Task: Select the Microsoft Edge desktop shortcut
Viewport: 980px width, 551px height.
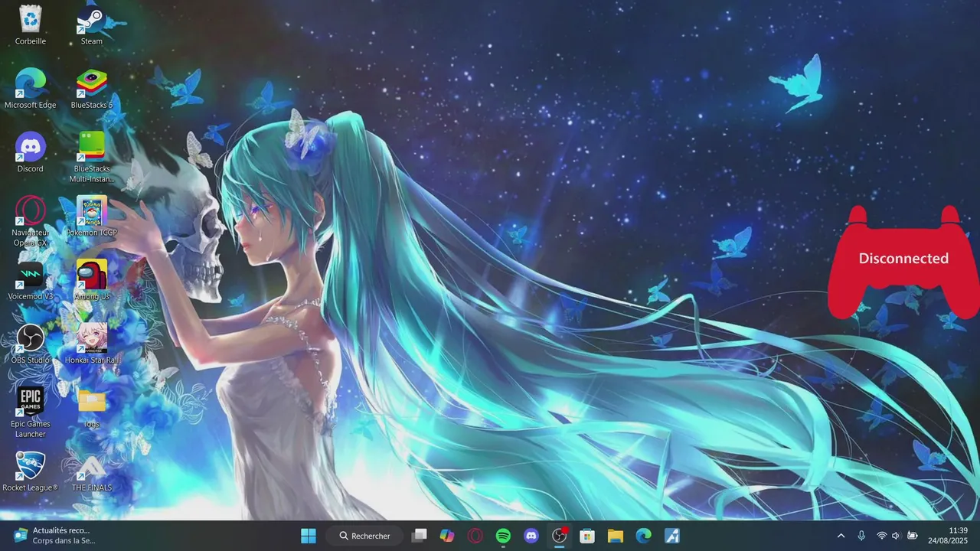Action: 31,89
